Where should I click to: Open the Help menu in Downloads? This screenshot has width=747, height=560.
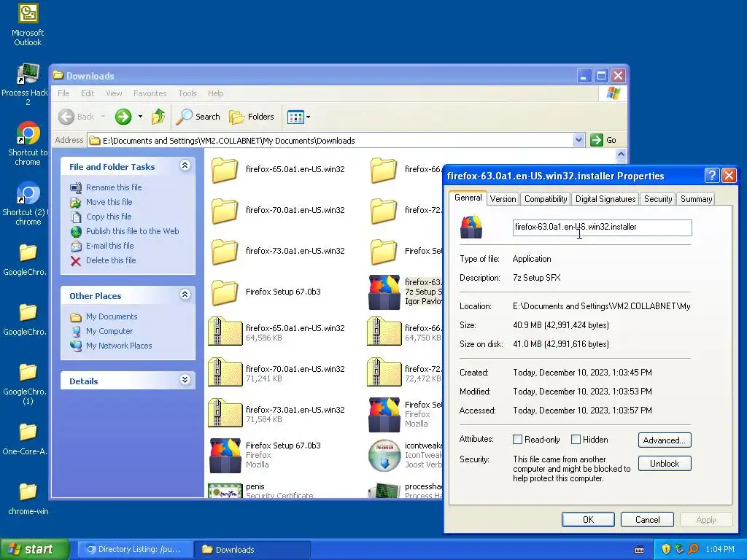215,93
